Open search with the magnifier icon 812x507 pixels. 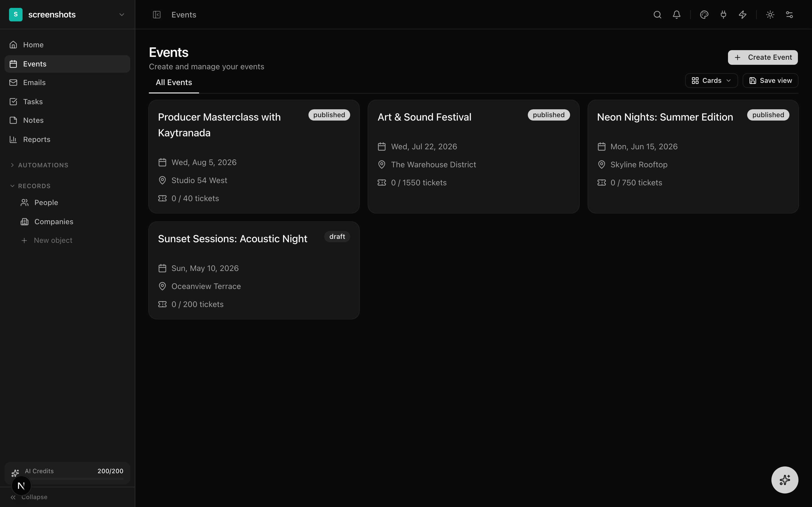click(x=657, y=15)
